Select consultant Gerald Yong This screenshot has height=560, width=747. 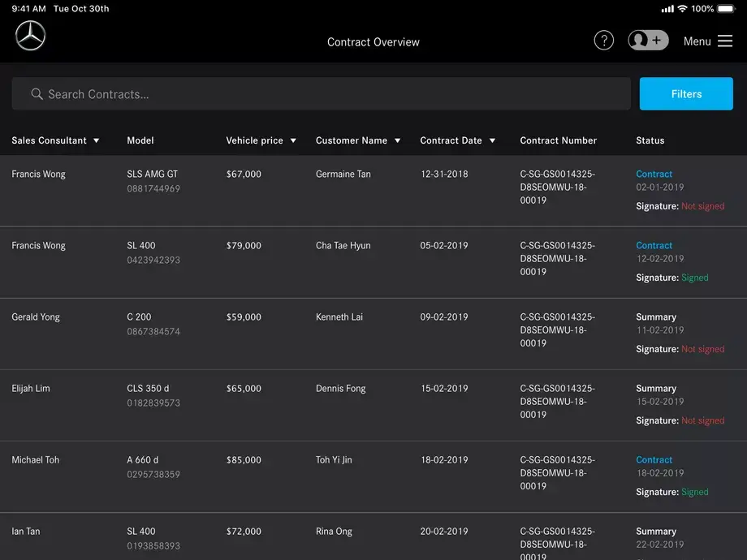(x=36, y=317)
